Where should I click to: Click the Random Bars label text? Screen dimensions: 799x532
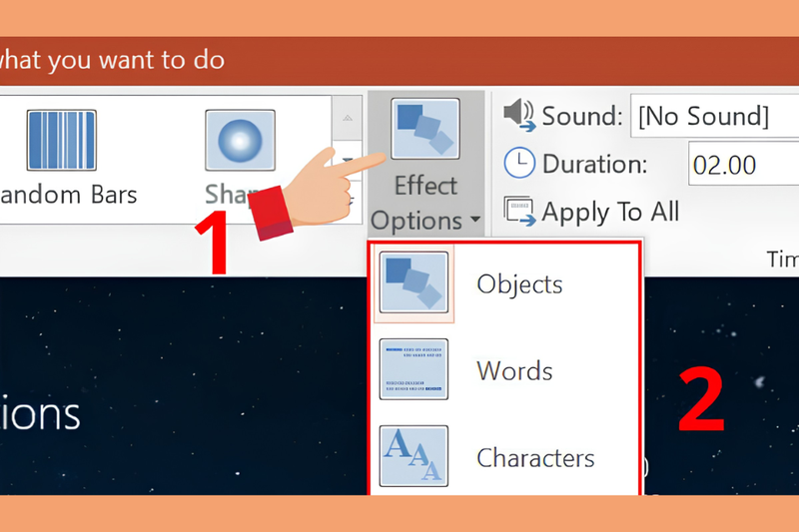69,195
